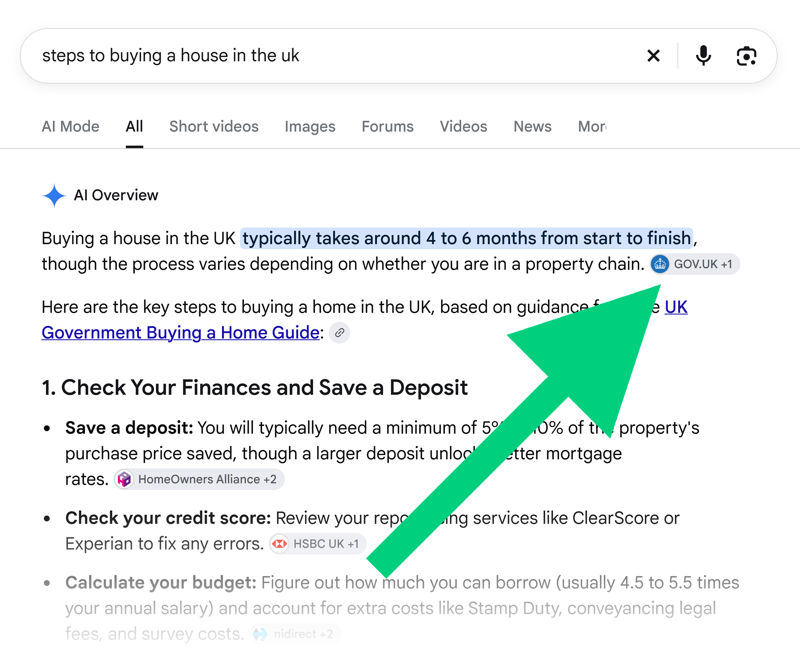Click the GOV.UK crown favicon

coord(660,264)
